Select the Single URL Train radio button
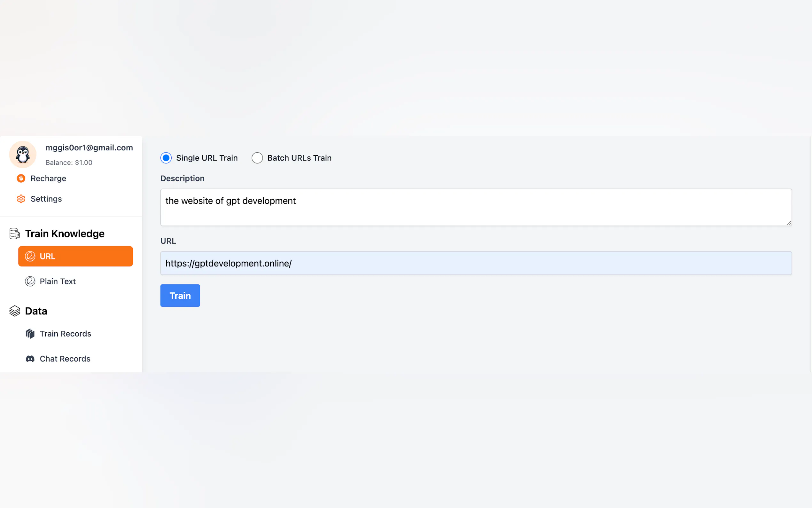812x508 pixels. [x=166, y=158]
